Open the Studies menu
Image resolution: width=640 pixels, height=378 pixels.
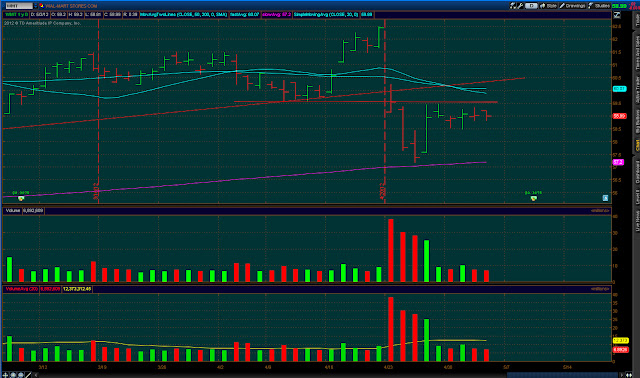(599, 6)
